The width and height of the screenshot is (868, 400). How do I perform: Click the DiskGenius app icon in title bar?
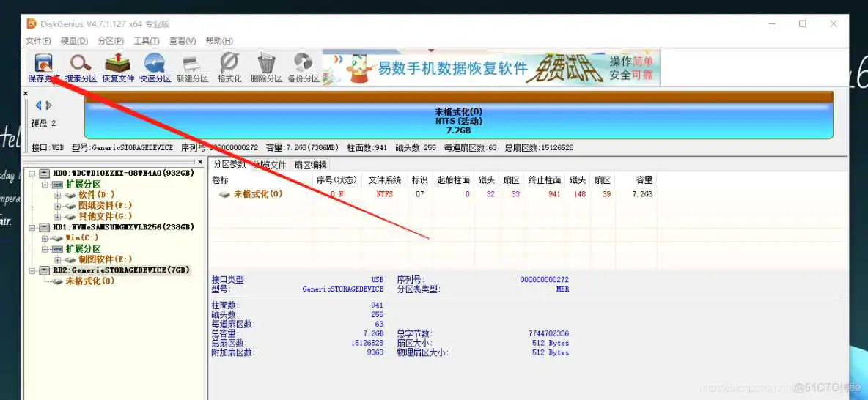[32, 23]
